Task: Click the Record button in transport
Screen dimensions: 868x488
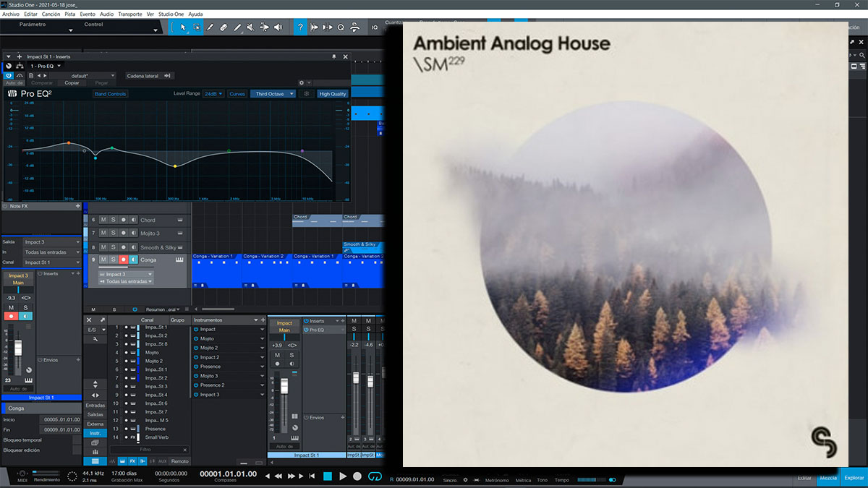Action: 357,476
